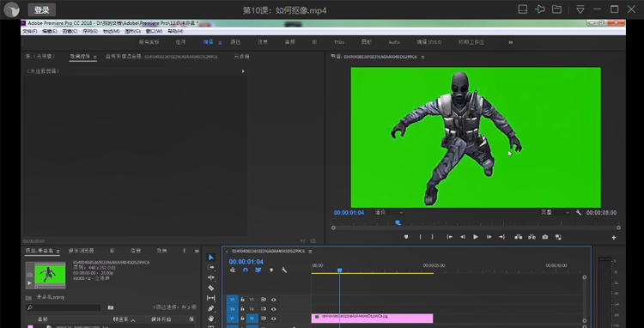
Task: Toggle timeline Snap magnet
Action: [x=246, y=270]
